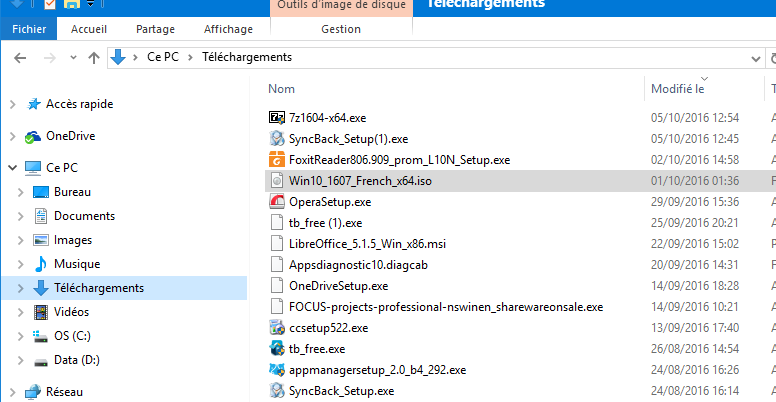Open the Fichier menu

[29, 29]
